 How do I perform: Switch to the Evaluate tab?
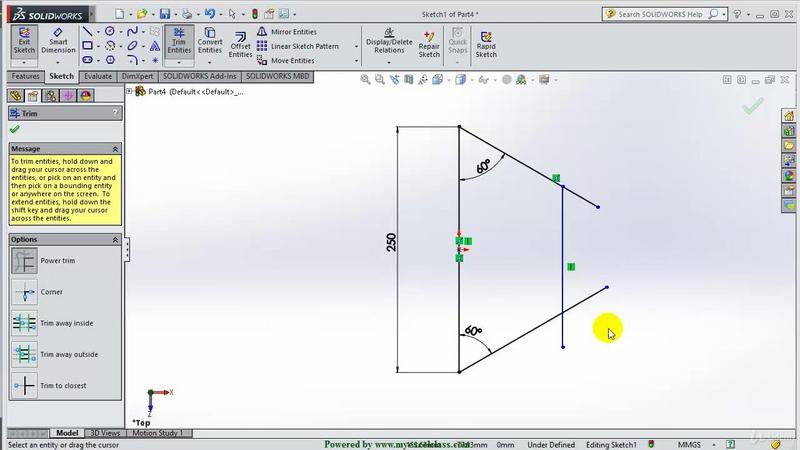(x=98, y=77)
